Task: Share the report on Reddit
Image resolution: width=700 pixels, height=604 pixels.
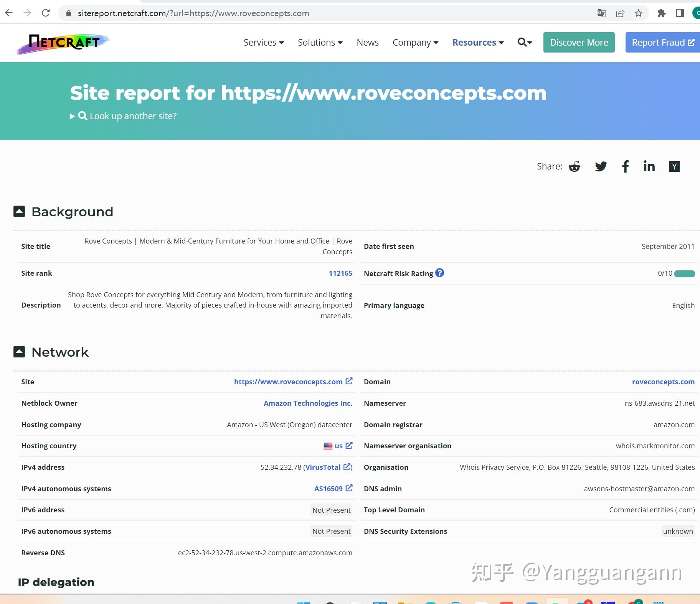Action: pos(574,166)
